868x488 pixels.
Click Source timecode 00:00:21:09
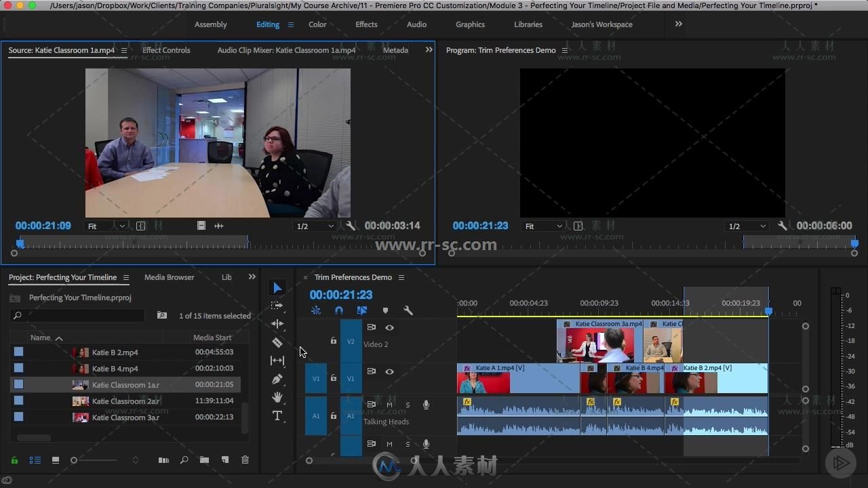[43, 226]
